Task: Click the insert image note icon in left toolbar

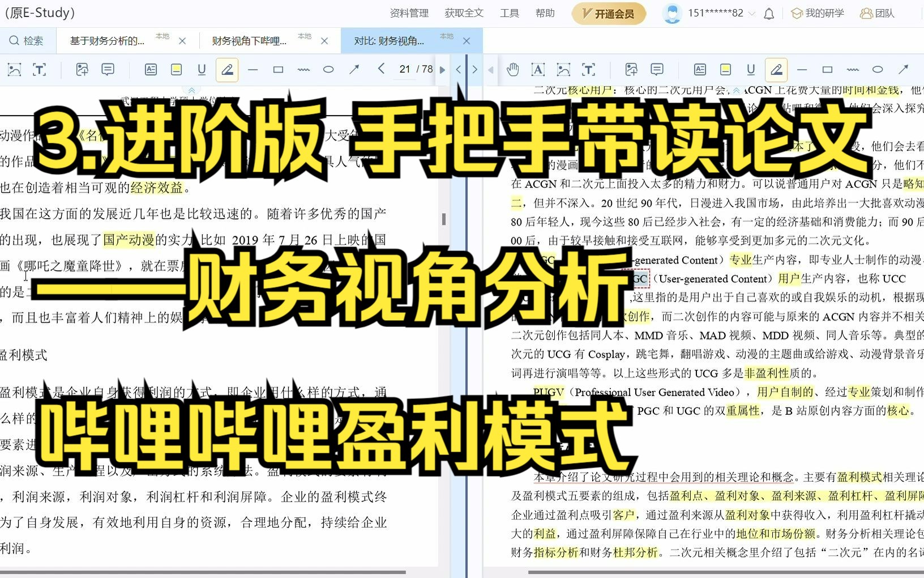Action: point(82,70)
